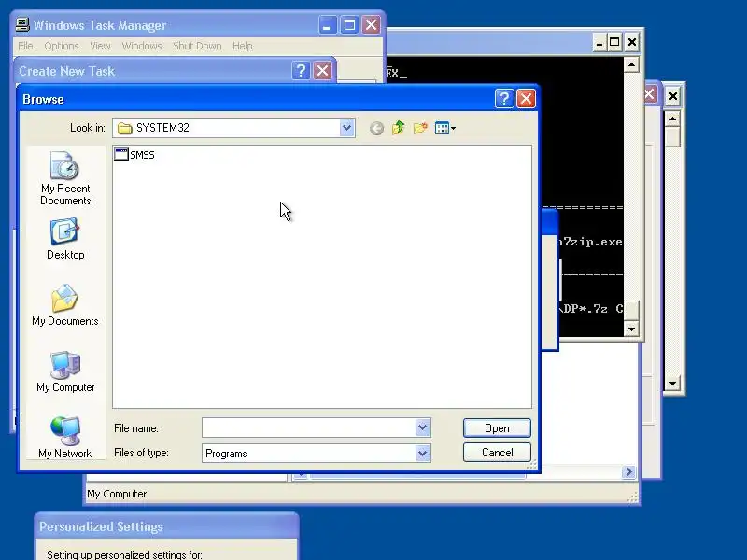
Task: Open the View menu icon in Browse dialog
Action: (445, 128)
